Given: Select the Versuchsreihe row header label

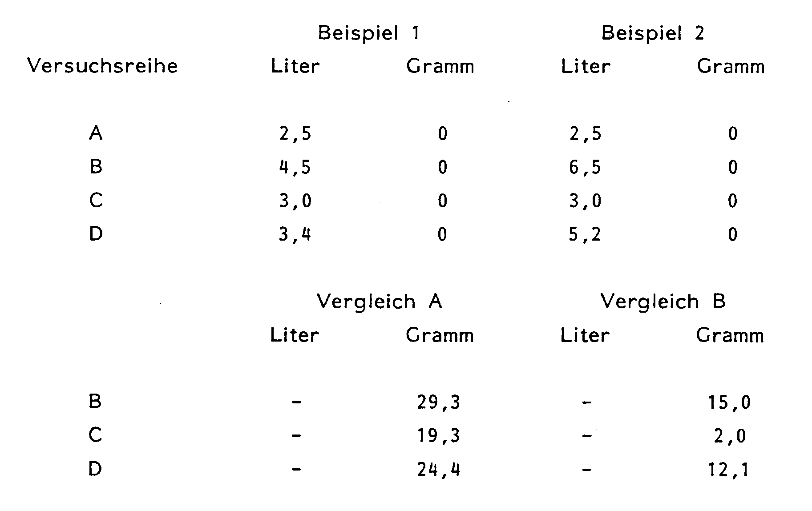Looking at the screenshot, I should [102, 66].
